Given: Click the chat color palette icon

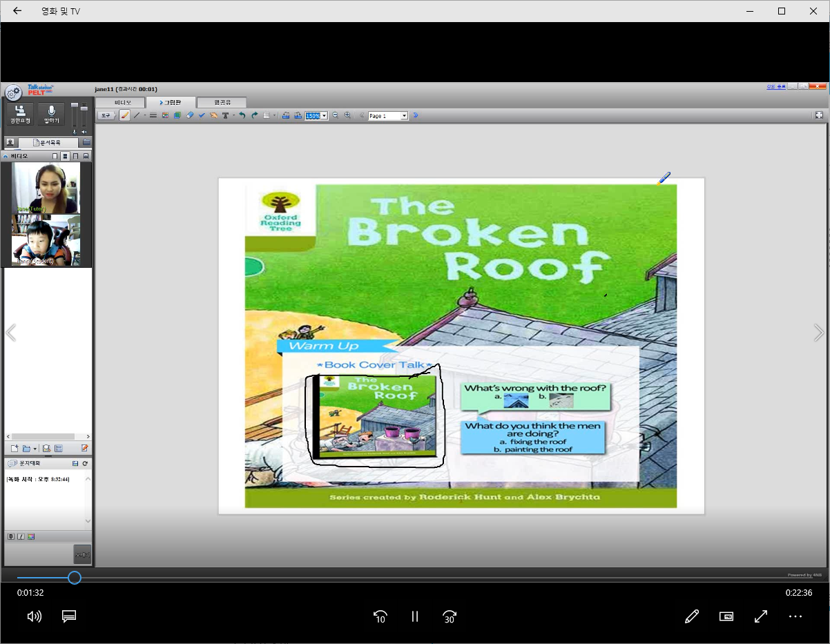Looking at the screenshot, I should (31, 536).
